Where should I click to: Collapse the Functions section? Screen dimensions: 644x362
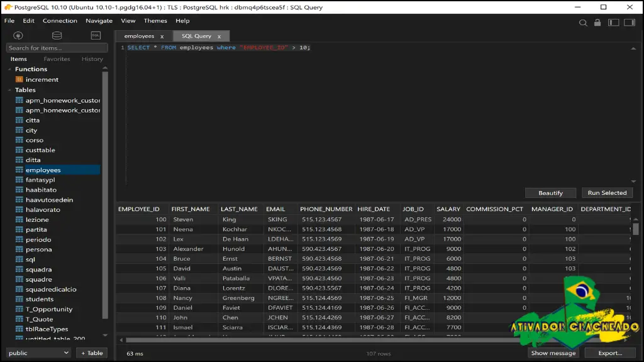9,69
